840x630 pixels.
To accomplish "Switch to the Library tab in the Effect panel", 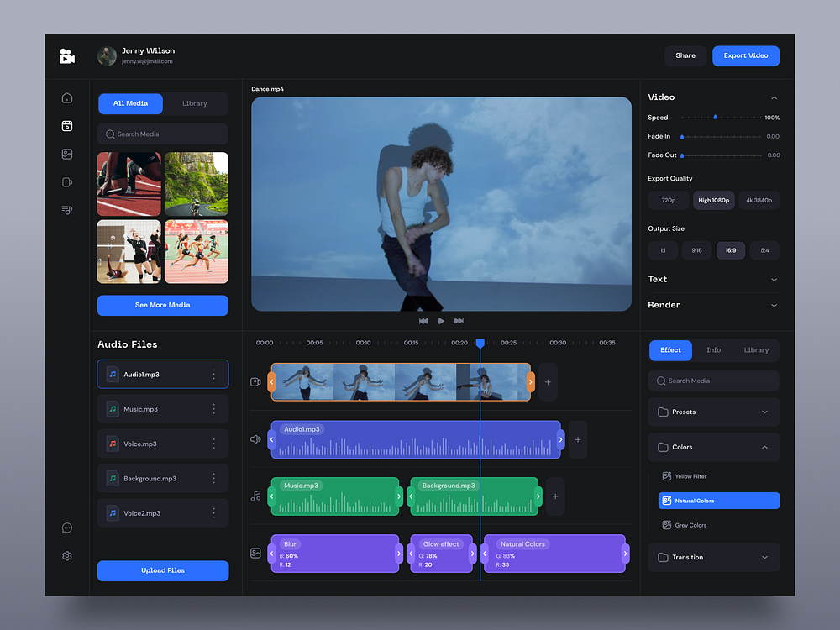I will point(755,350).
